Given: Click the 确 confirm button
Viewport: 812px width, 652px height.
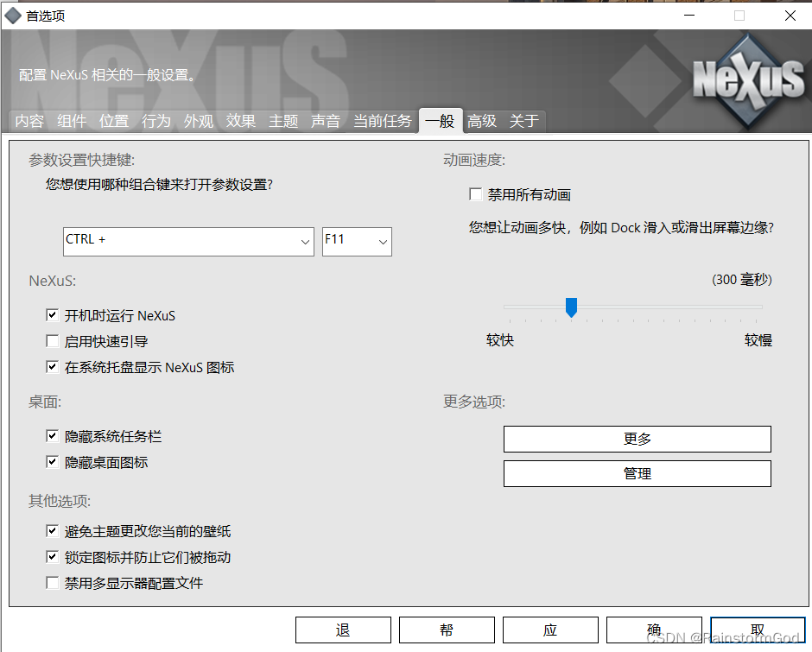Looking at the screenshot, I should pyautogui.click(x=654, y=630).
